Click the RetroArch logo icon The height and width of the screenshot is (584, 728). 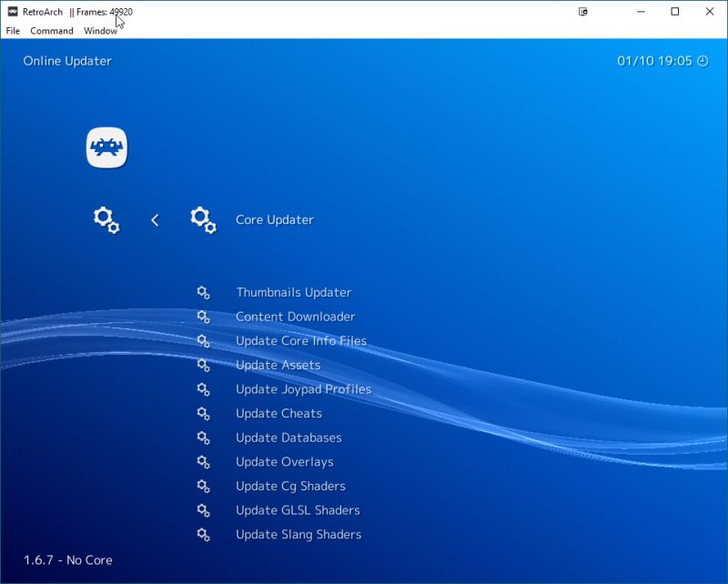coord(106,146)
